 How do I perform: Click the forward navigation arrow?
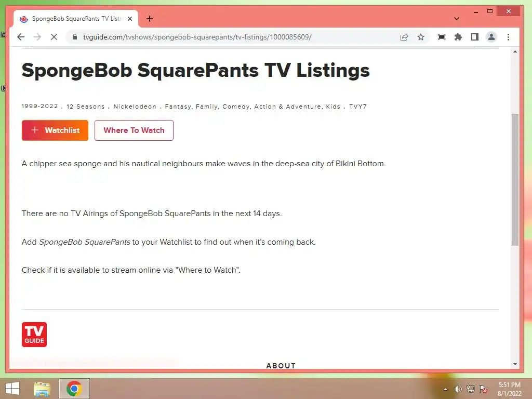[37, 37]
